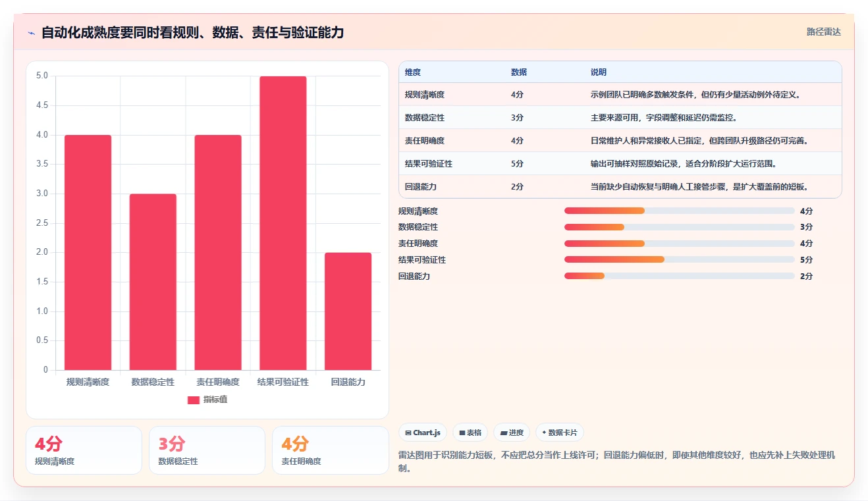The image size is (868, 501).
Task: Click 结果可验证性 label in progress list
Action: (422, 260)
